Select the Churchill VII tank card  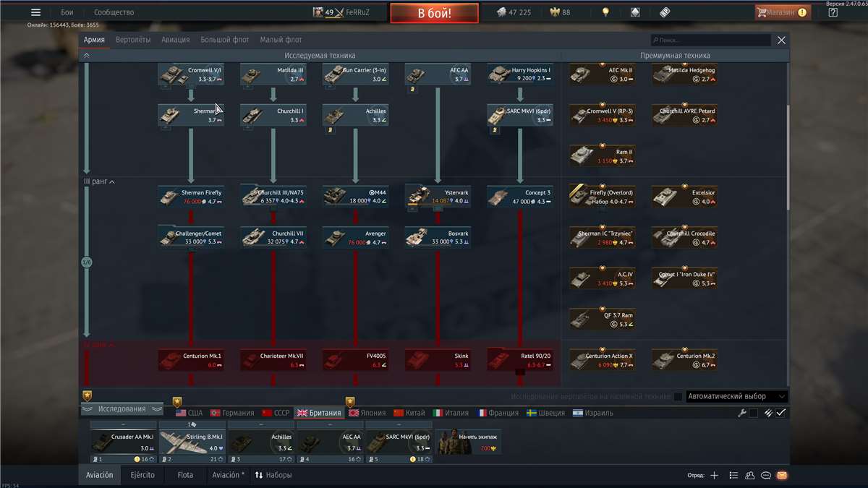(273, 238)
